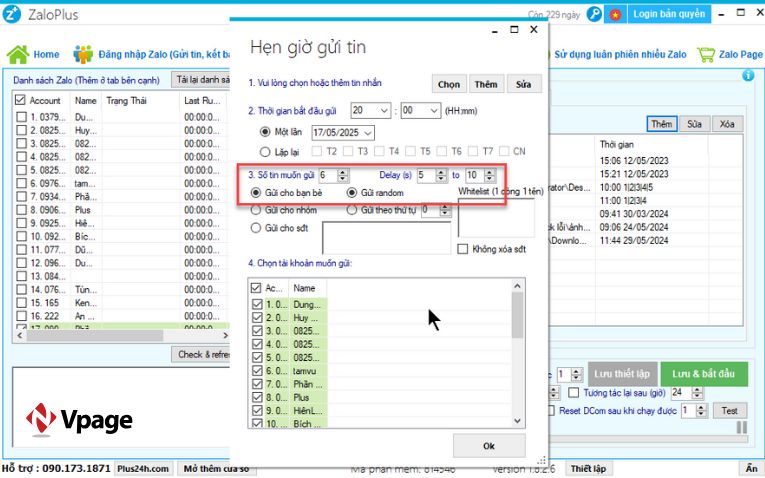The image size is (765, 478).
Task: Click Thiết lập in status bar
Action: click(588, 469)
